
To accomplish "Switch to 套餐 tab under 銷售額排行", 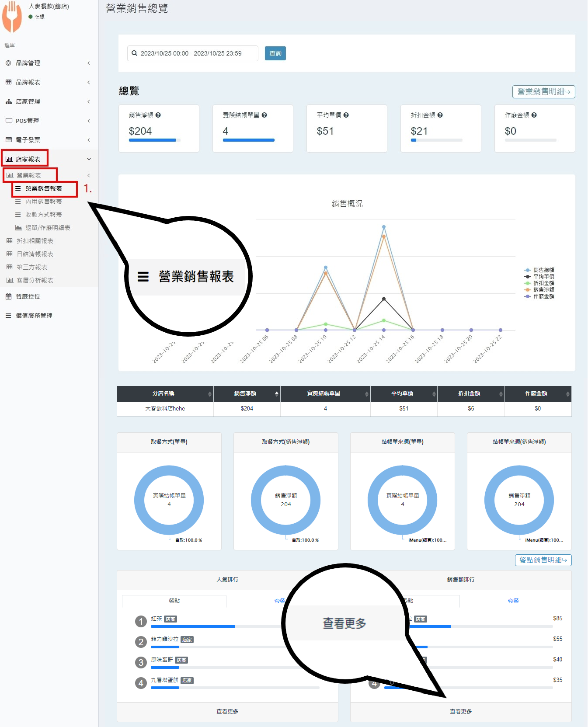I will 513,601.
